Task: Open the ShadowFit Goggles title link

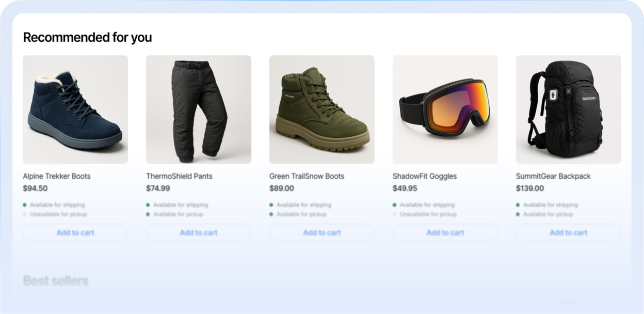Action: tap(425, 176)
